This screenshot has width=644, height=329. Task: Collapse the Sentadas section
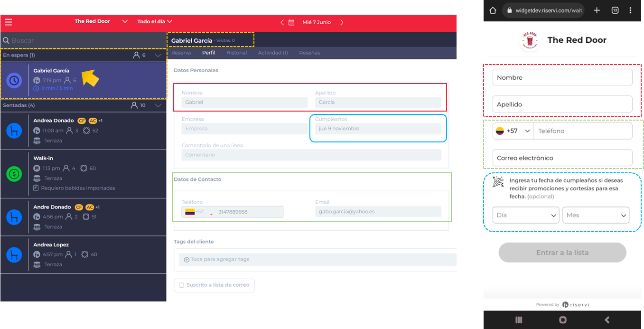[158, 105]
